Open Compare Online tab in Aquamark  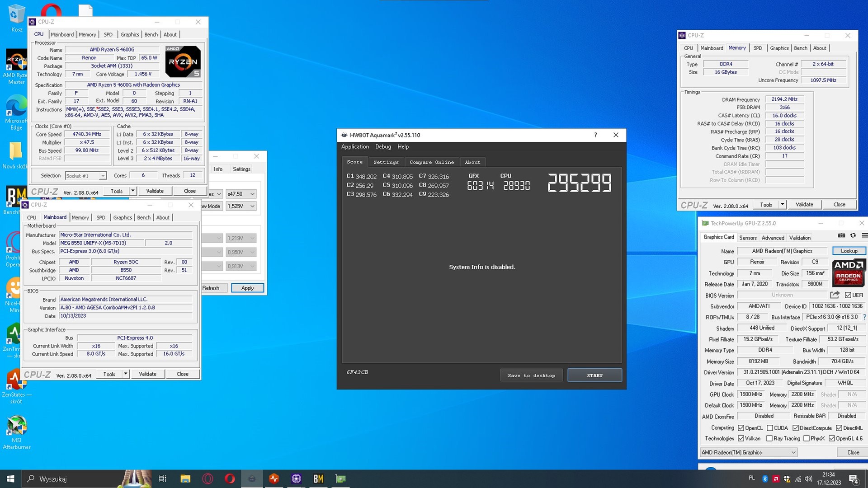(x=432, y=162)
